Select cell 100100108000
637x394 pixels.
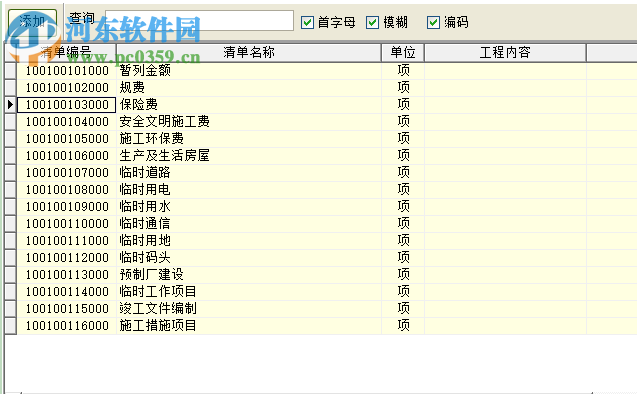[x=67, y=190]
